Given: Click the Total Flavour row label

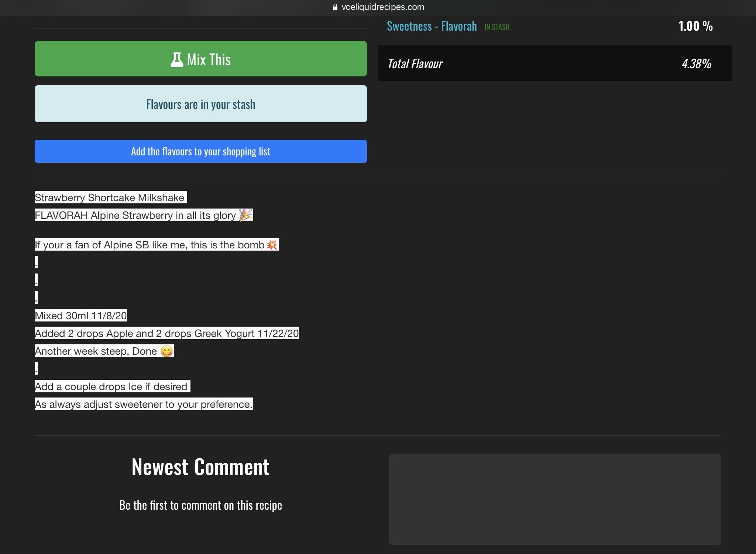Looking at the screenshot, I should pos(415,64).
